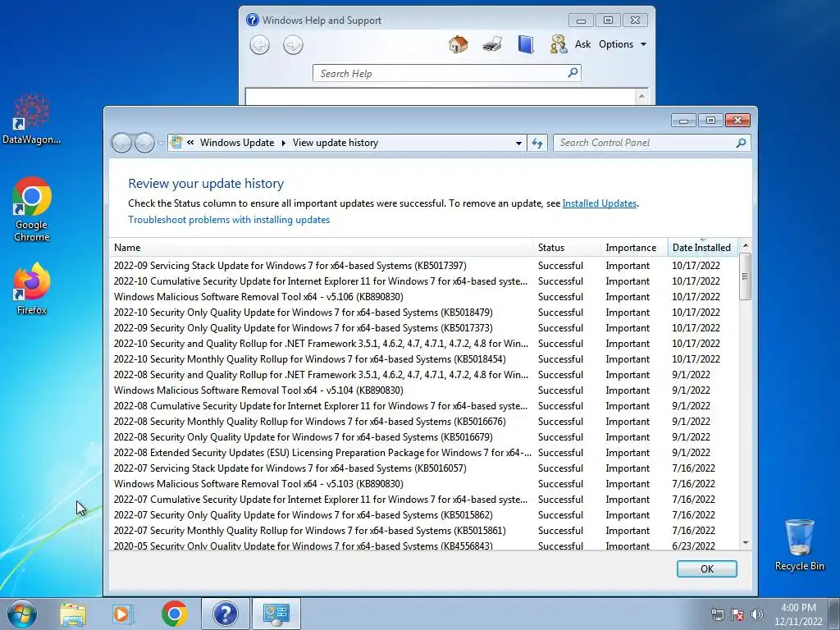The width and height of the screenshot is (840, 630).
Task: Click the Search Help magnifier icon
Action: tap(573, 72)
